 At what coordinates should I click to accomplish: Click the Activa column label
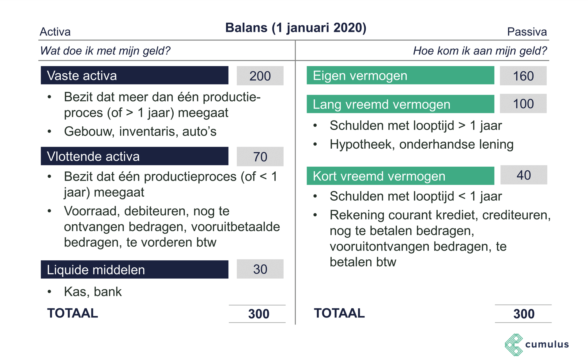(x=55, y=32)
